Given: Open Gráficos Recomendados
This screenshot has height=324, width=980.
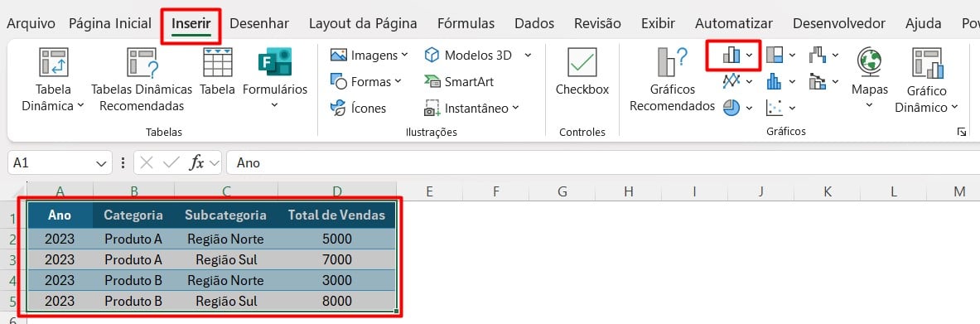Looking at the screenshot, I should pyautogui.click(x=672, y=80).
